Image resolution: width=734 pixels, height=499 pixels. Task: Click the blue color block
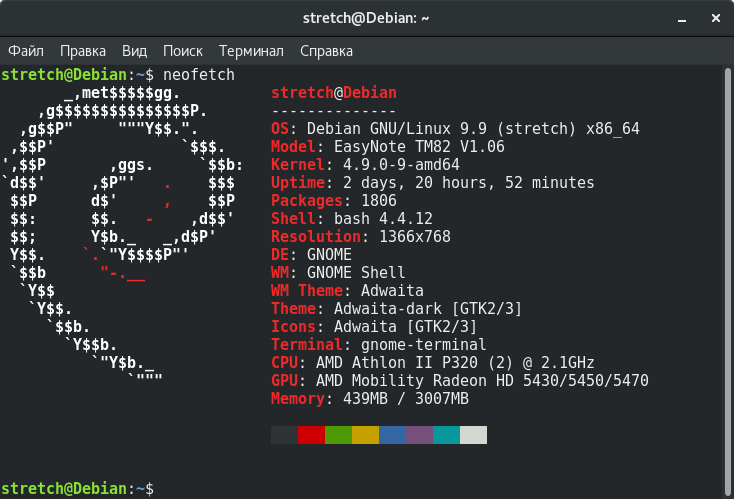[x=392, y=435]
